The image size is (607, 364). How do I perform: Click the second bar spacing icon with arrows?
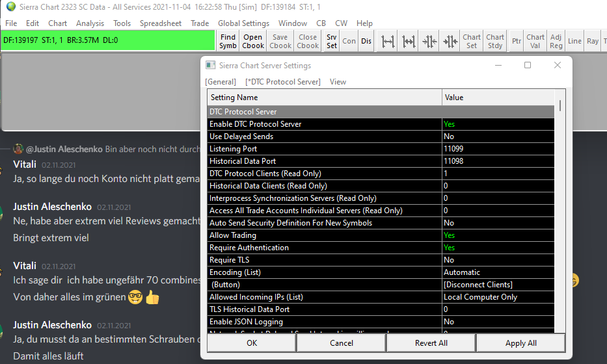pos(409,41)
